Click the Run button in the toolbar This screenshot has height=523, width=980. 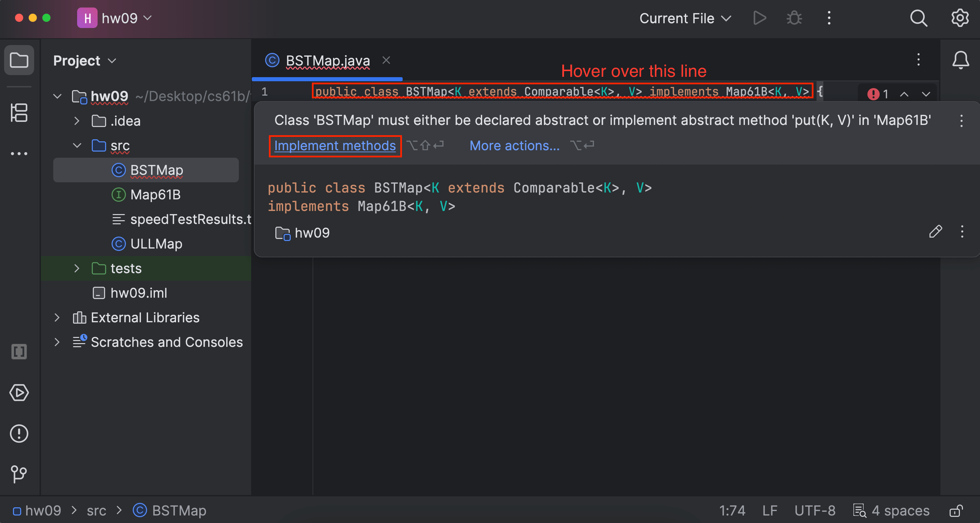coord(759,18)
